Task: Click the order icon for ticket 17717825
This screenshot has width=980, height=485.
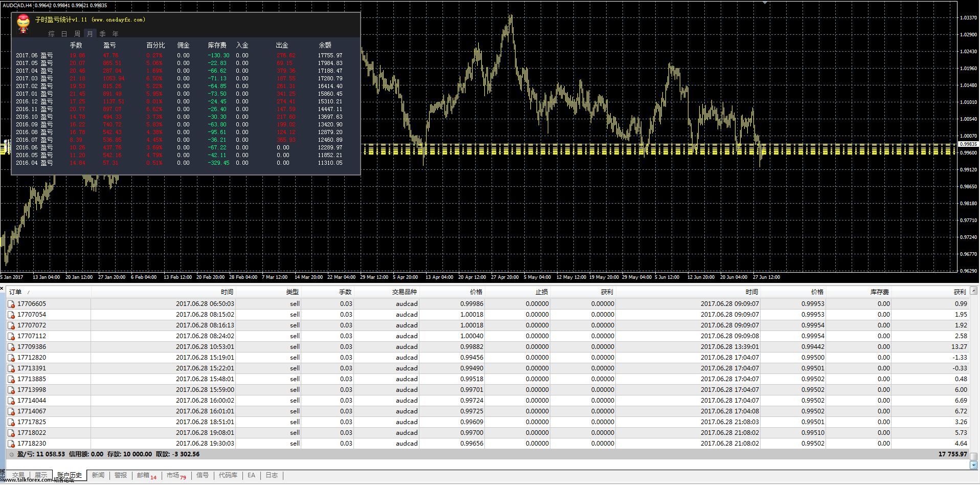Action: tap(11, 422)
